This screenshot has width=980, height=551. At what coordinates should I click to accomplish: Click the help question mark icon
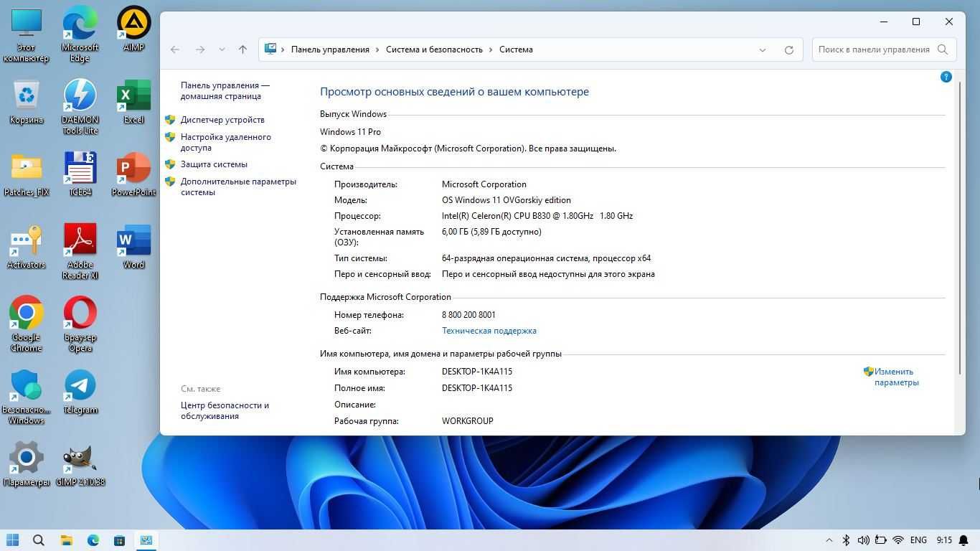pos(946,77)
